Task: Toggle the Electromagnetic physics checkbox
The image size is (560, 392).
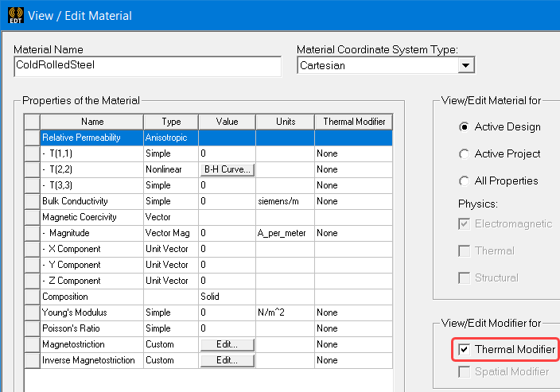Action: coord(465,224)
